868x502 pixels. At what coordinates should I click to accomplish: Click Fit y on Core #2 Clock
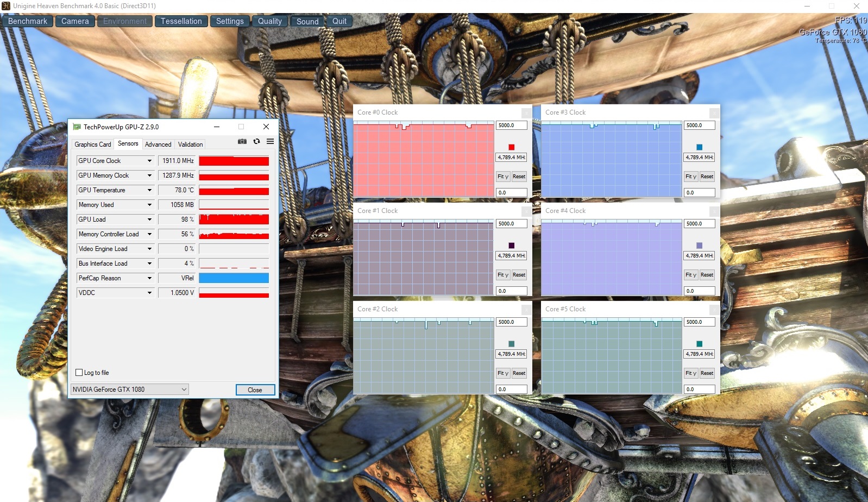point(503,373)
